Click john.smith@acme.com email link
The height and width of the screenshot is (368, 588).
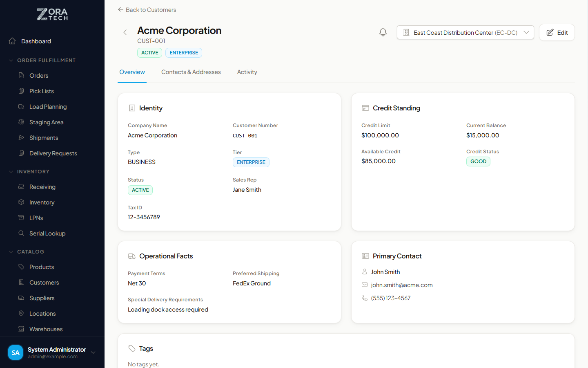pyautogui.click(x=402, y=285)
